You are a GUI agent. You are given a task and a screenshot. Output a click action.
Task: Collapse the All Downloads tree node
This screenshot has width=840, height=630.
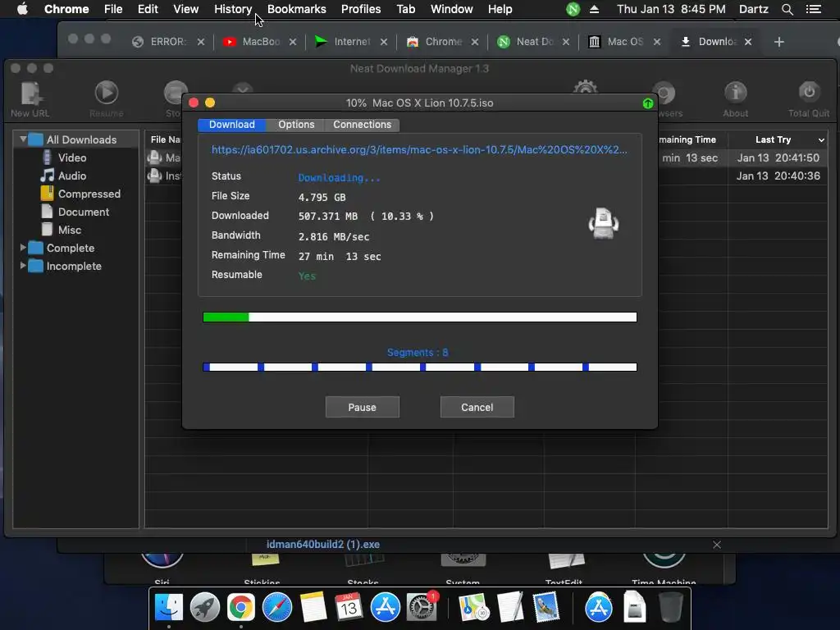click(23, 139)
